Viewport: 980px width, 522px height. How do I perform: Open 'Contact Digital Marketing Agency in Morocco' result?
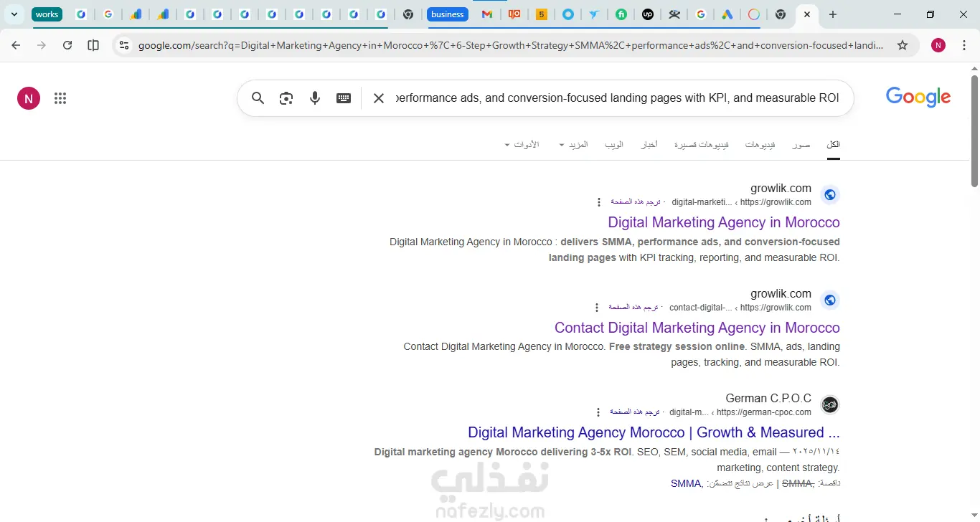(x=697, y=328)
